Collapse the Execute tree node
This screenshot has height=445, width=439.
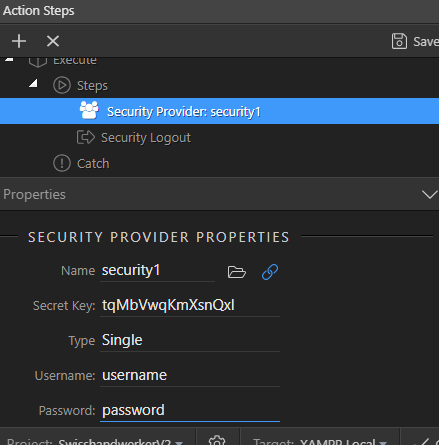tap(9, 60)
